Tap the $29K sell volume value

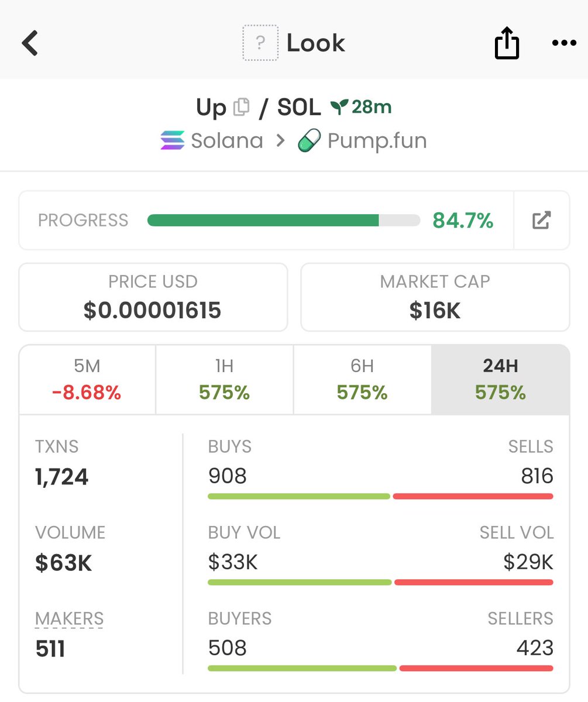point(528,562)
